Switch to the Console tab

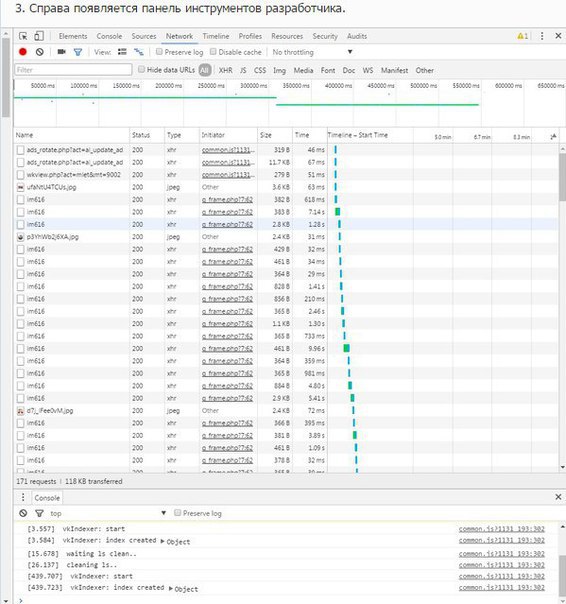point(109,36)
